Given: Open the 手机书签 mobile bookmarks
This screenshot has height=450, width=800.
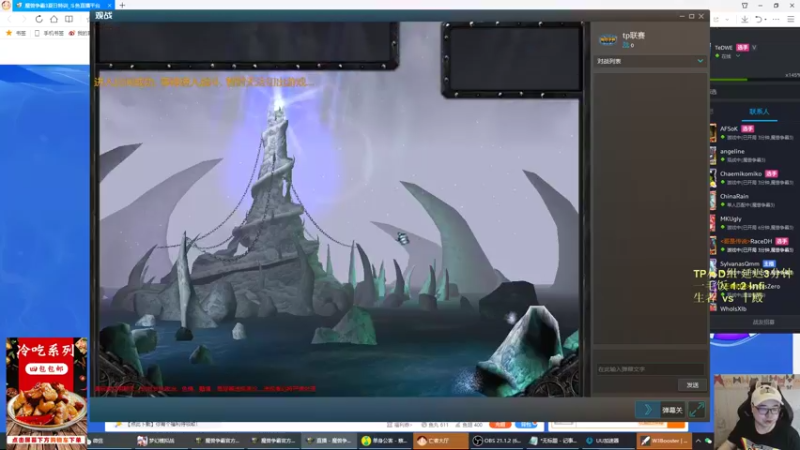Looking at the screenshot, I should coord(49,33).
